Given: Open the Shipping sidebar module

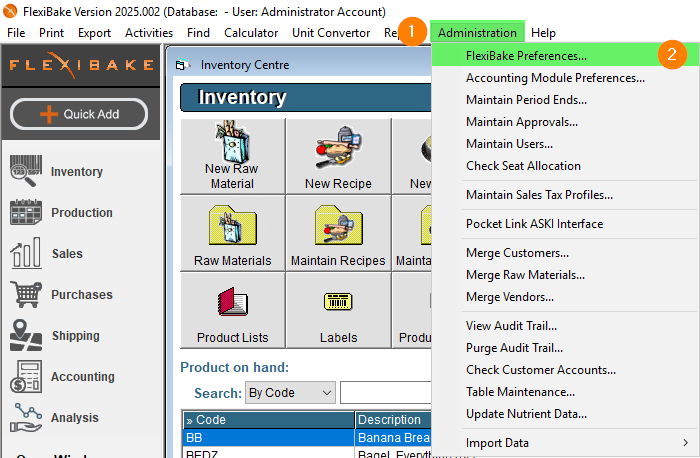Looking at the screenshot, I should [54, 336].
